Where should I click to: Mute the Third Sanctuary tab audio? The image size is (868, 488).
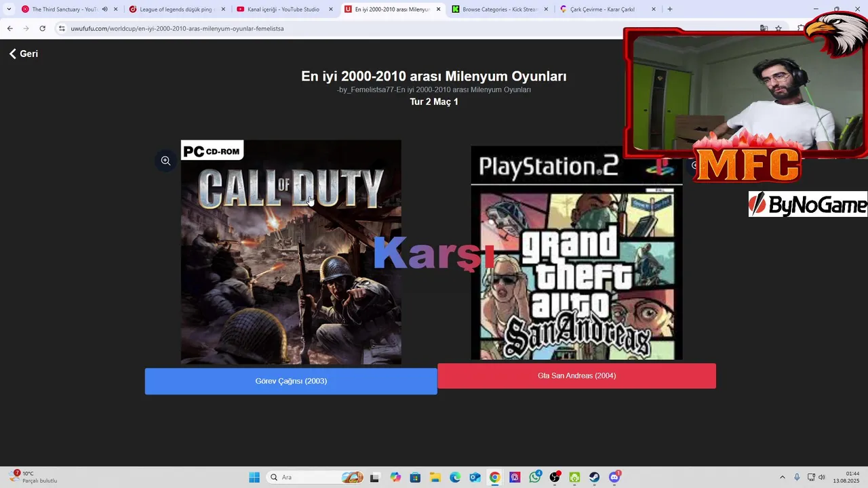click(104, 9)
